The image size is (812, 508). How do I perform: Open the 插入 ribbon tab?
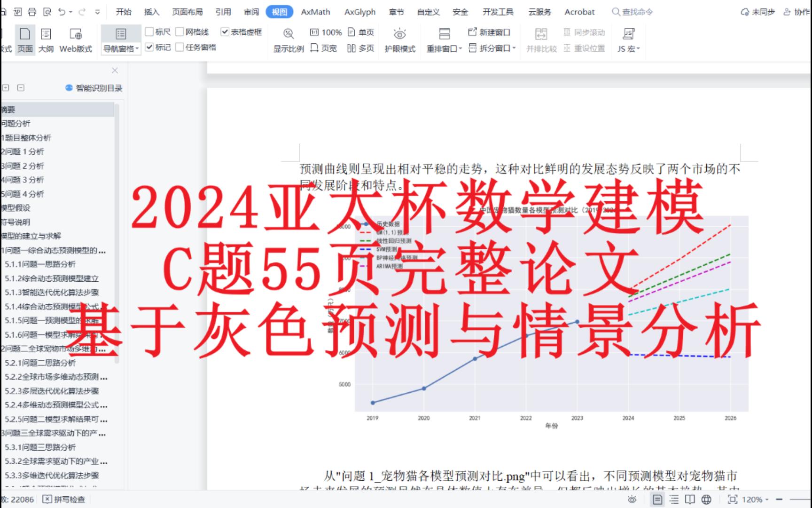tap(151, 12)
